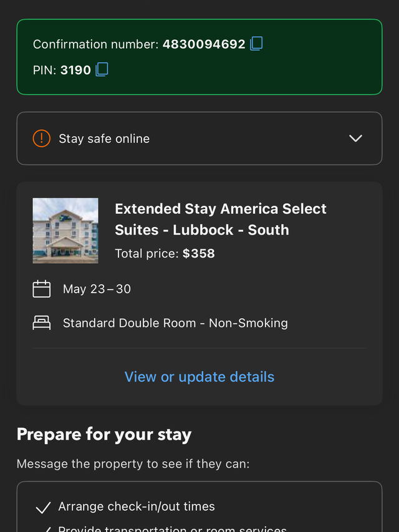Select the PIN 3190 text
Image resolution: width=399 pixels, height=532 pixels.
[75, 70]
